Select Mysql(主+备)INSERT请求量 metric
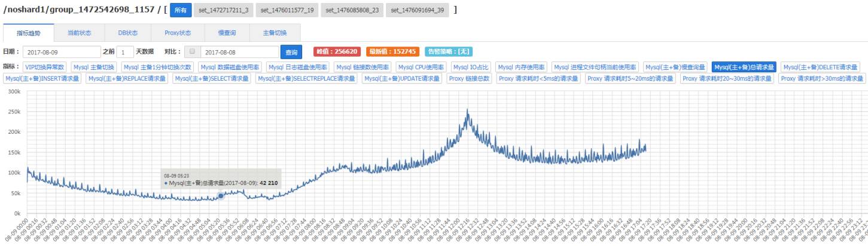868x246 pixels. point(42,78)
